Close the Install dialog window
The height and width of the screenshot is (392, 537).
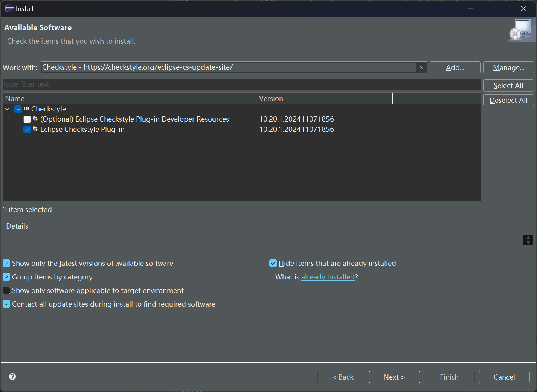[x=523, y=8]
